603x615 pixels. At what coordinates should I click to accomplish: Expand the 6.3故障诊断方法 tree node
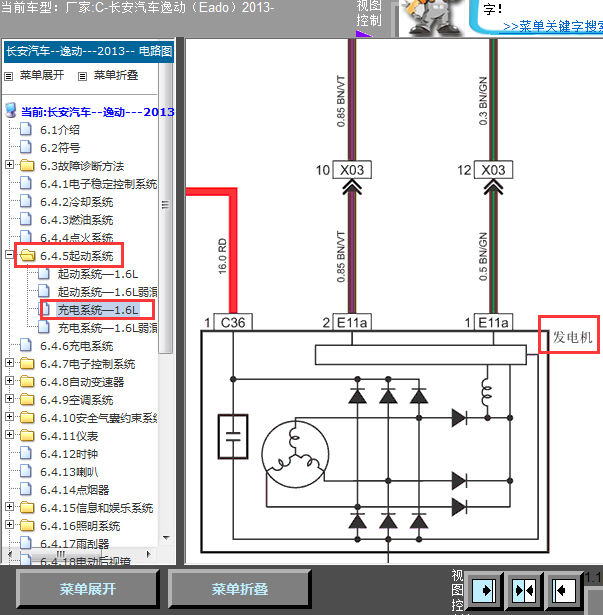[9, 165]
